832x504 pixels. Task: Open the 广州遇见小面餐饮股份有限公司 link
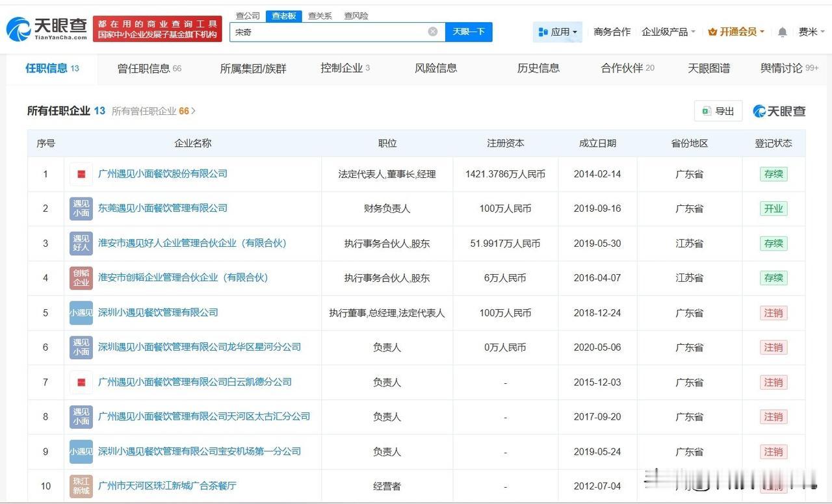point(162,173)
